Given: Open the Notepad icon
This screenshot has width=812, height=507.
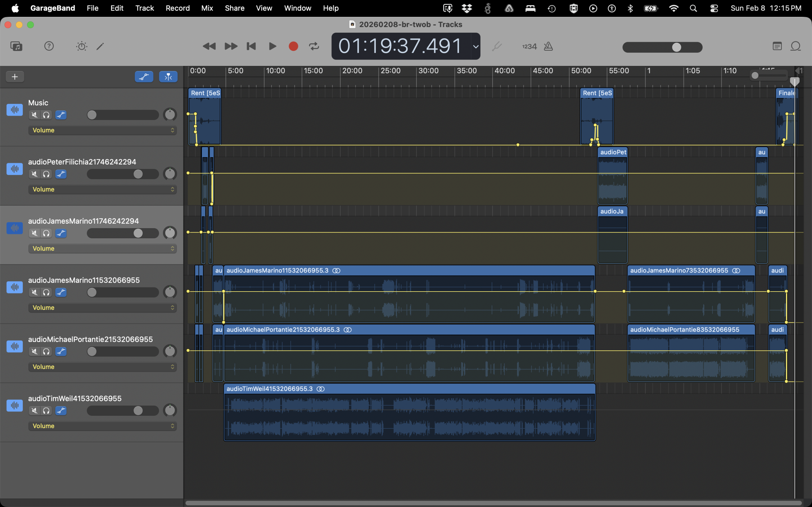Looking at the screenshot, I should click(x=777, y=46).
